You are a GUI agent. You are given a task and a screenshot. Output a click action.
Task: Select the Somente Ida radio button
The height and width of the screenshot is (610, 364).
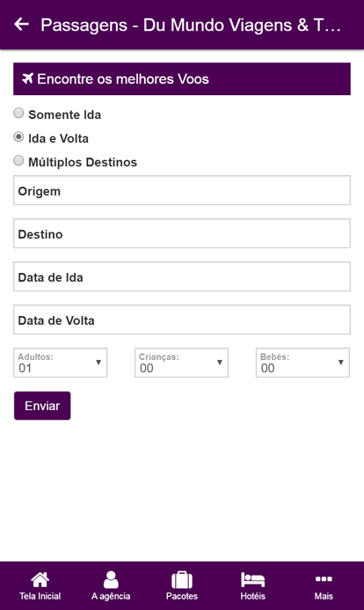[18, 114]
